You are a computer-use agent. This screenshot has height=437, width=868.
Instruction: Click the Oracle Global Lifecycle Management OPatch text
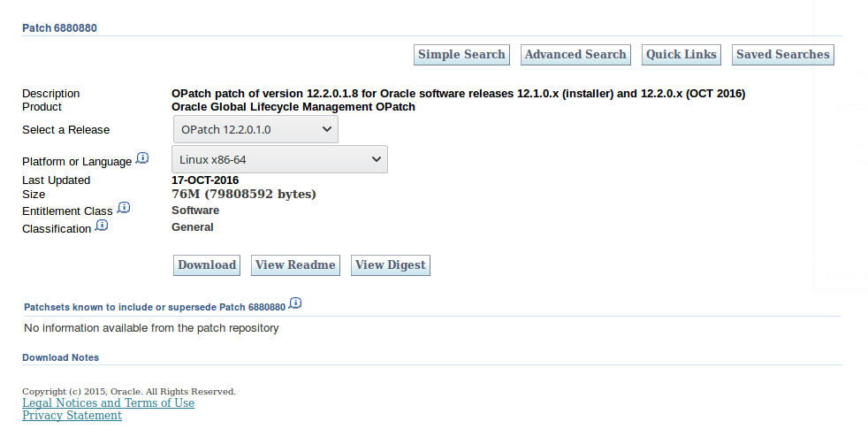[293, 107]
